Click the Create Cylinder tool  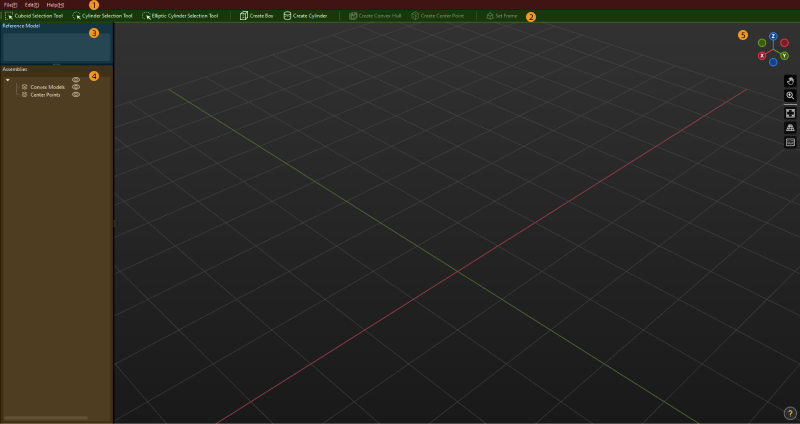pyautogui.click(x=305, y=16)
